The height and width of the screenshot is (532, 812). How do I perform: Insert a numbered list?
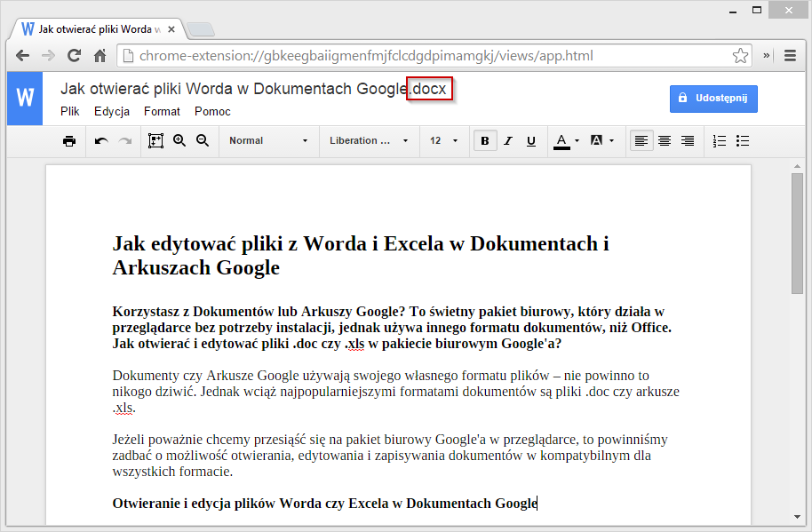click(x=720, y=140)
